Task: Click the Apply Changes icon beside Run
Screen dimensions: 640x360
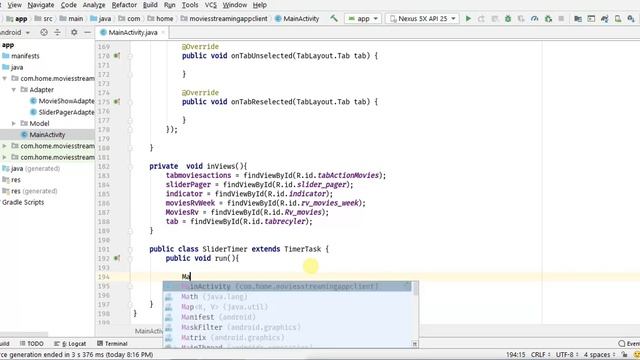Action: 481,19
